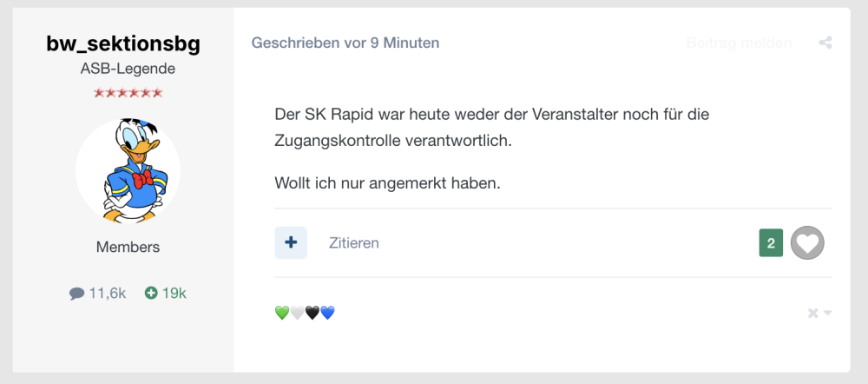The image size is (868, 384).
Task: Open the green reaction count badge
Action: coord(771,243)
